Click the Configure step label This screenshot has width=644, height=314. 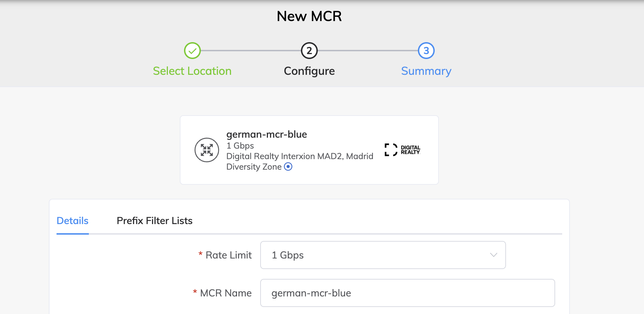[x=309, y=71]
